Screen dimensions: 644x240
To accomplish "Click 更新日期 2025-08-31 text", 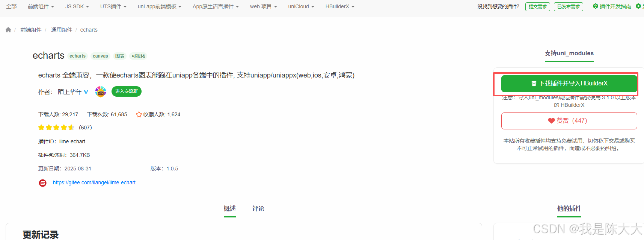I will pyautogui.click(x=65, y=169).
